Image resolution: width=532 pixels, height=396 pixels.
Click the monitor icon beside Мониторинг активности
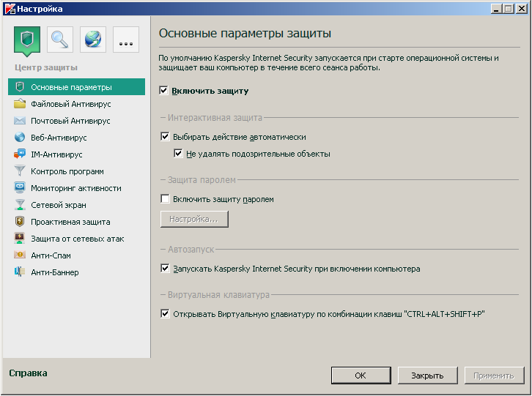(x=20, y=188)
